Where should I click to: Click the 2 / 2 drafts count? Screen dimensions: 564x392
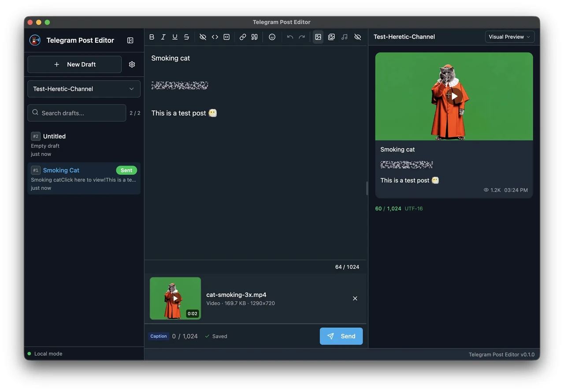click(135, 113)
